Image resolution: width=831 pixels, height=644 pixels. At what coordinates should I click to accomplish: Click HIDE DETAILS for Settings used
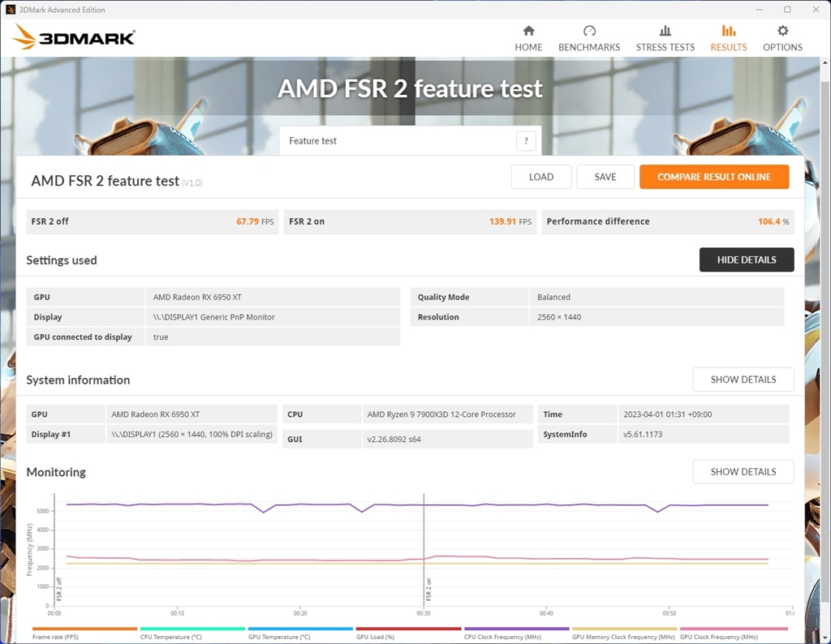pos(747,260)
